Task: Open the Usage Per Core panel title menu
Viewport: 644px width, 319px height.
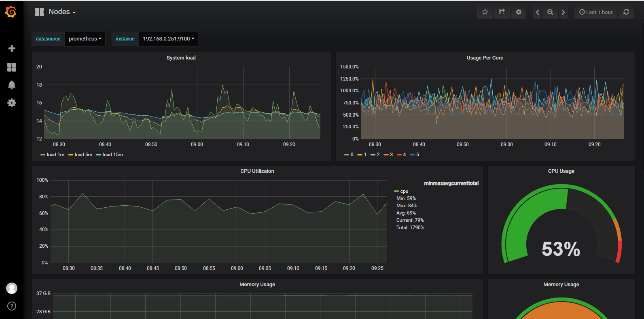Action: tap(485, 58)
